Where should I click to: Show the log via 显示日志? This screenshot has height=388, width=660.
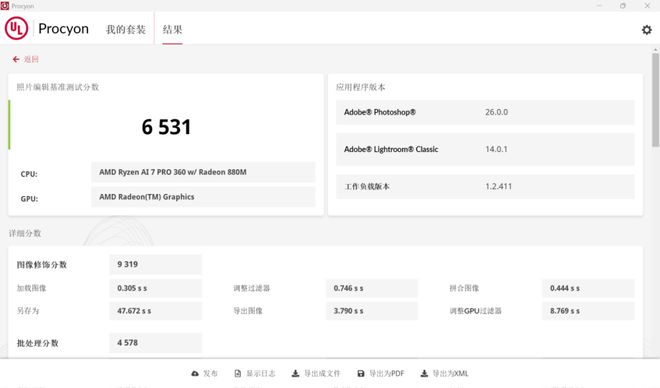(x=261, y=373)
